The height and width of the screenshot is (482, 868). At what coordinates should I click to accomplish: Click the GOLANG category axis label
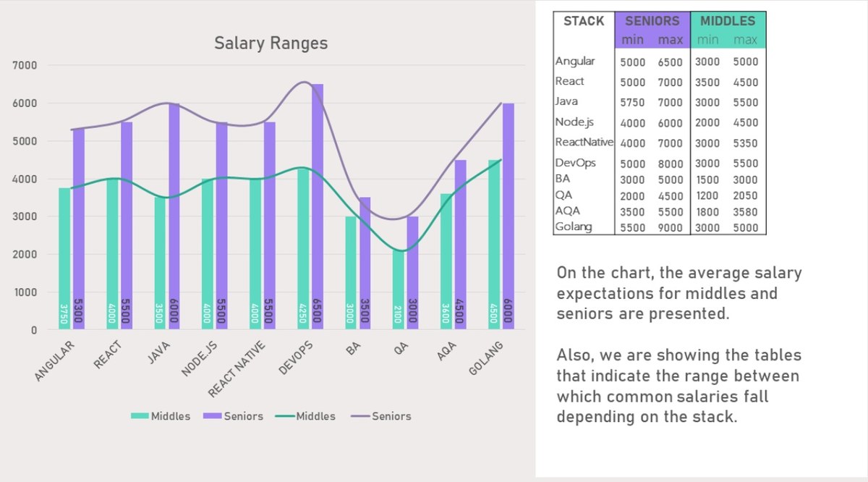[x=486, y=359]
